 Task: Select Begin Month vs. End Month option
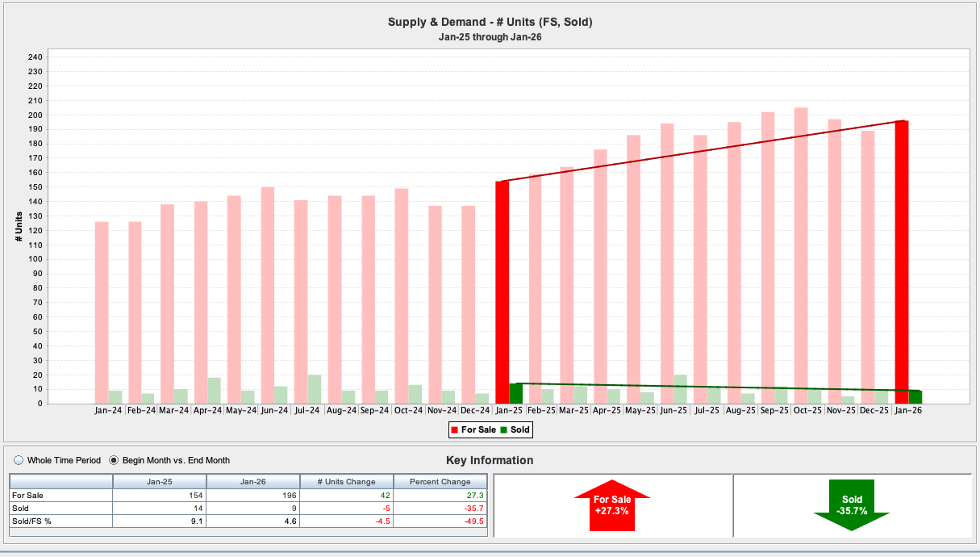(x=115, y=460)
